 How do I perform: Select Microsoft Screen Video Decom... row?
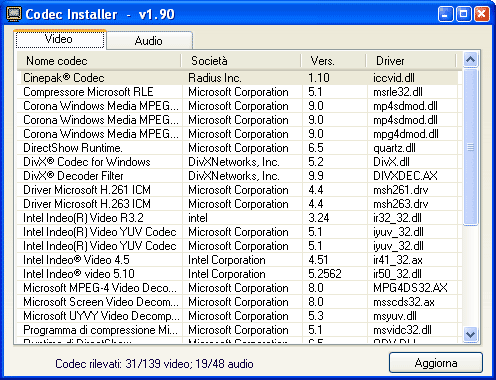pos(239,302)
